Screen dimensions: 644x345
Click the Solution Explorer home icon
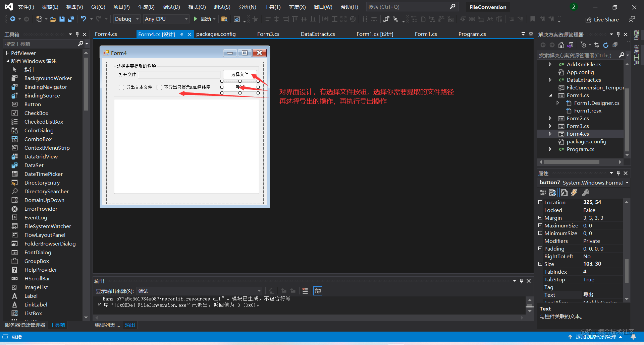point(561,45)
